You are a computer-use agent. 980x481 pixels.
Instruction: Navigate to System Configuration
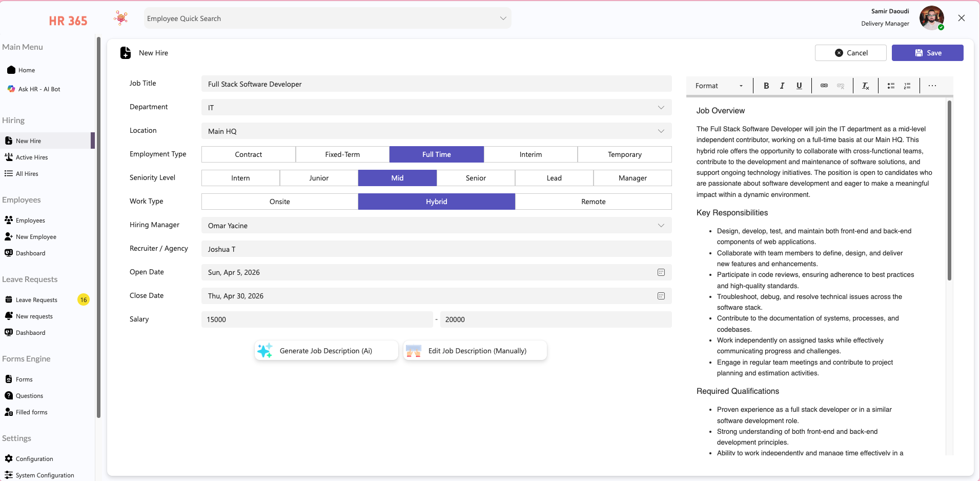44,475
